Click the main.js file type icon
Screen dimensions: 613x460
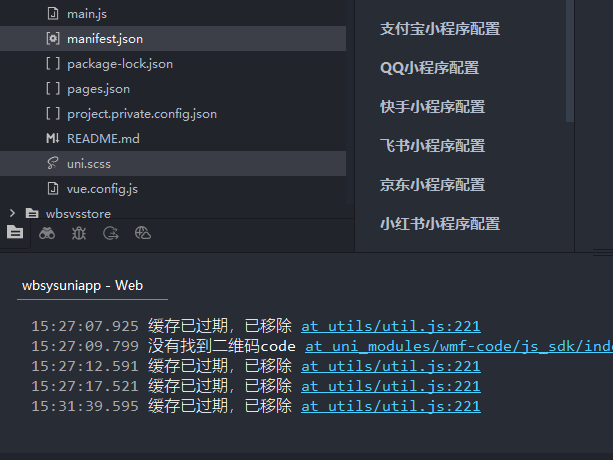53,14
